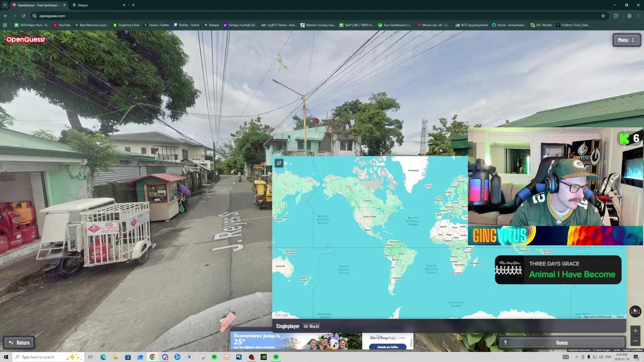Open the OpenGuessr Menu button
The width and height of the screenshot is (644, 362).
tap(626, 40)
